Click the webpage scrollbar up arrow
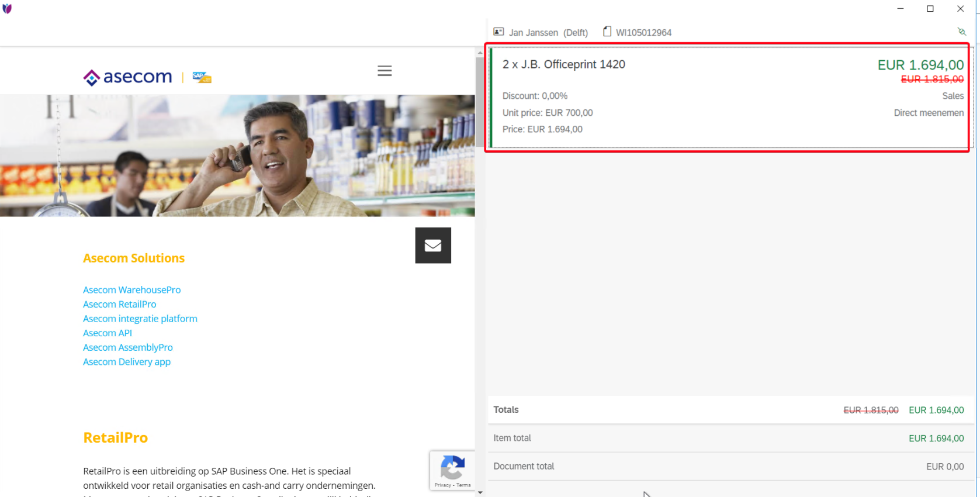This screenshot has height=497, width=980. [x=480, y=53]
